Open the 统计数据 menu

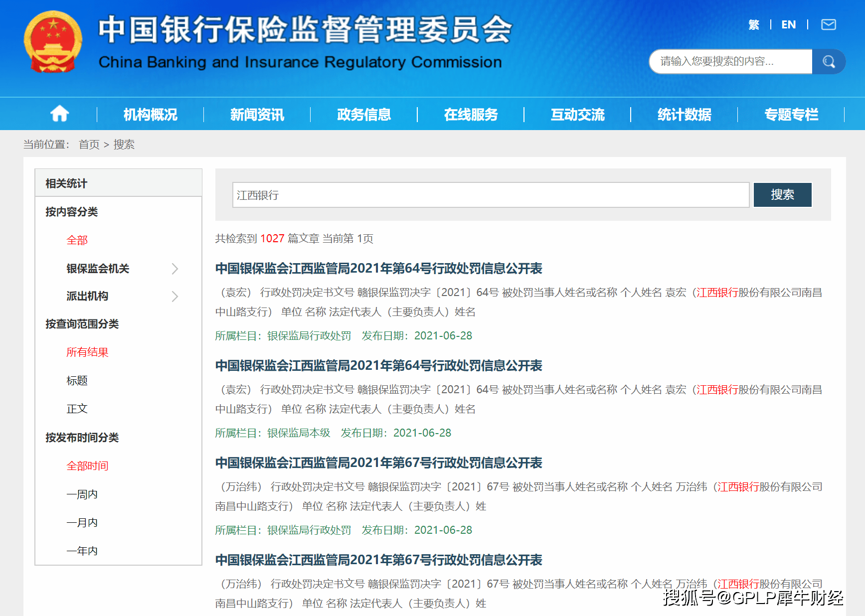684,115
